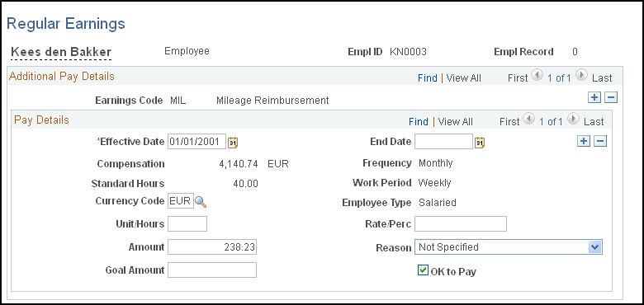Click the Earnings Code value MIL
The height and width of the screenshot is (305, 644).
pyautogui.click(x=178, y=100)
